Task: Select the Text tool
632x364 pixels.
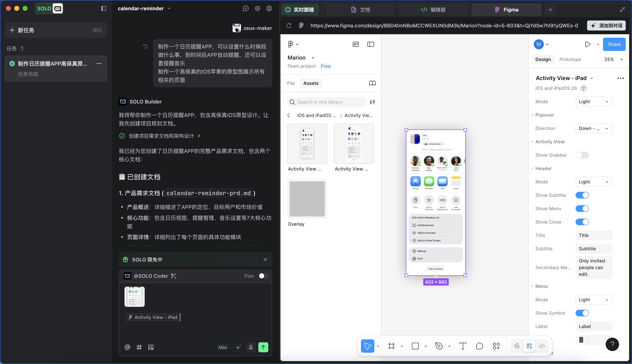Action: [463, 346]
